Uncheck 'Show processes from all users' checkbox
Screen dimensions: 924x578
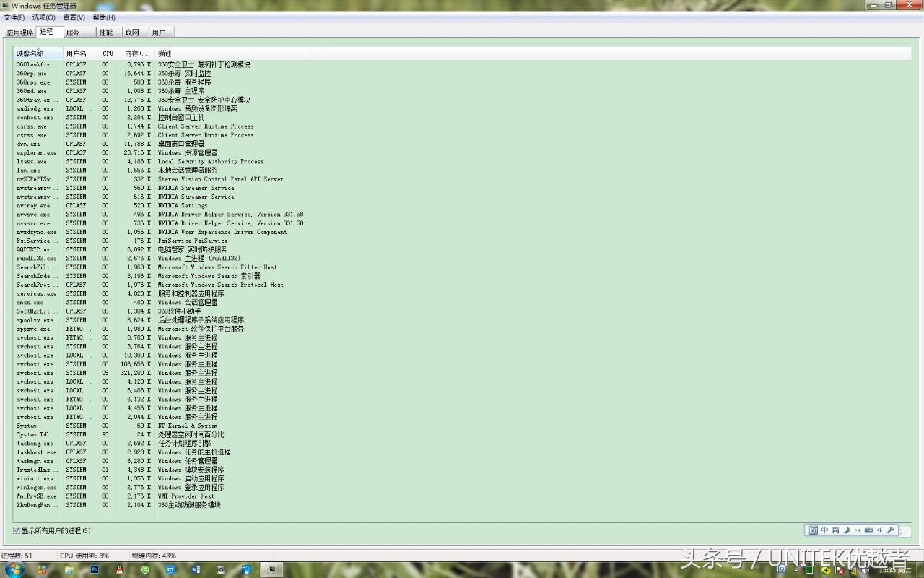(17, 531)
